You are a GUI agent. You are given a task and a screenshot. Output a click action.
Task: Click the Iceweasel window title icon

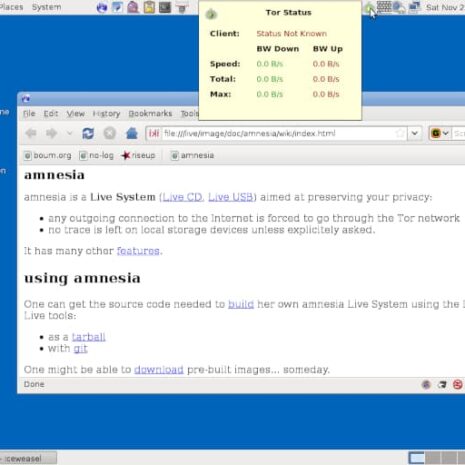tap(26, 99)
